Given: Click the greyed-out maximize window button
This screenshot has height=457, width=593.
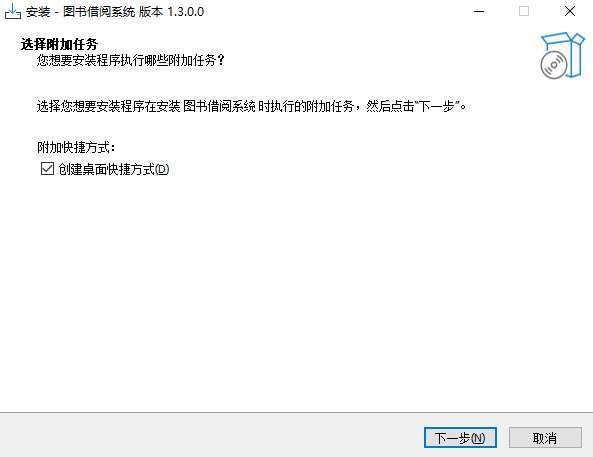Looking at the screenshot, I should pyautogui.click(x=524, y=11).
